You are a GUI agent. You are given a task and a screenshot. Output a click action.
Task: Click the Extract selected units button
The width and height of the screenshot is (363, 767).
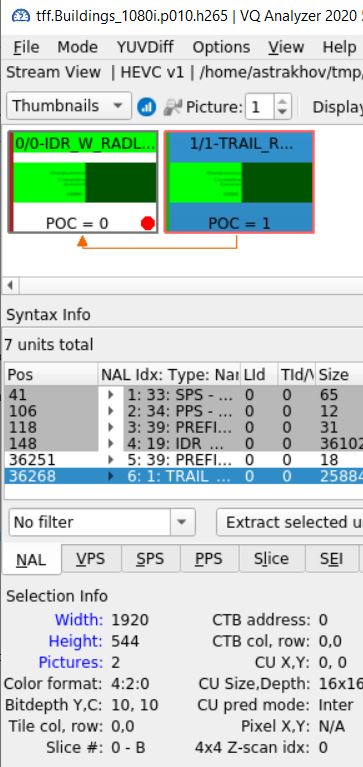[290, 522]
